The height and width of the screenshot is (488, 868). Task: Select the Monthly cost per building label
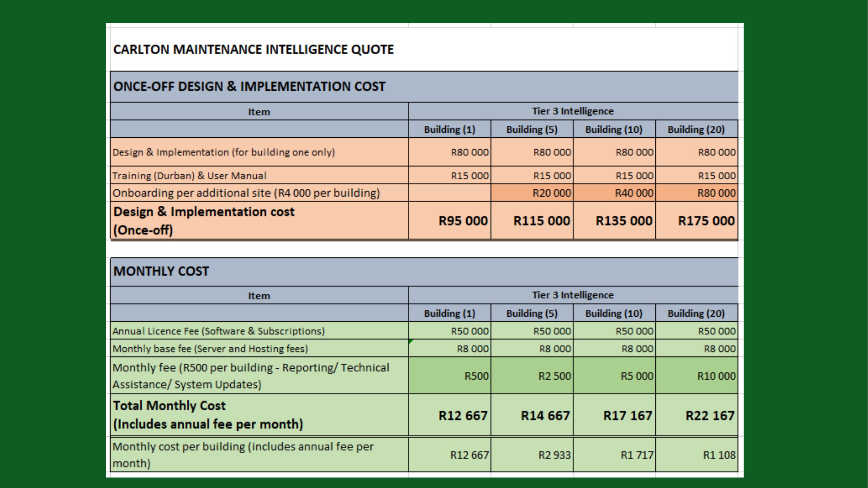pos(243,455)
